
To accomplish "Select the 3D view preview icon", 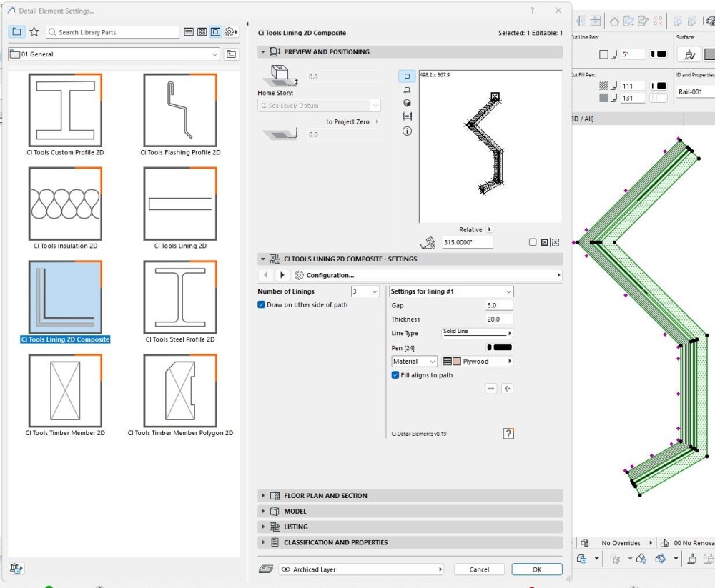I will [x=407, y=103].
